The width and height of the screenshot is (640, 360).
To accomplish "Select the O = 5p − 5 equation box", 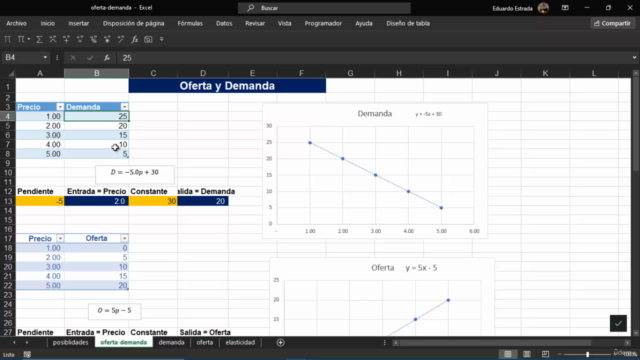I will (115, 311).
